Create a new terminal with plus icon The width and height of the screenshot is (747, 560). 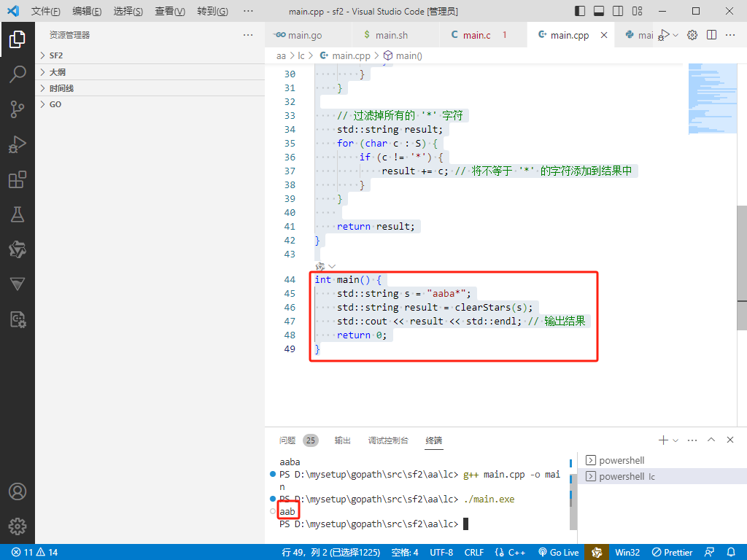coord(663,440)
